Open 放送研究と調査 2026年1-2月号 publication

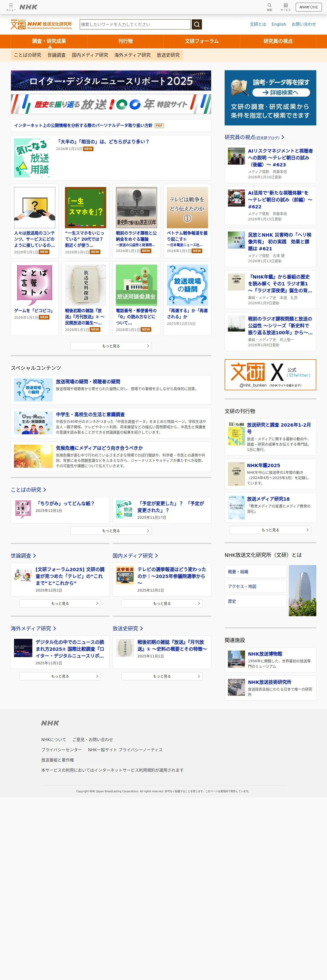(x=279, y=428)
